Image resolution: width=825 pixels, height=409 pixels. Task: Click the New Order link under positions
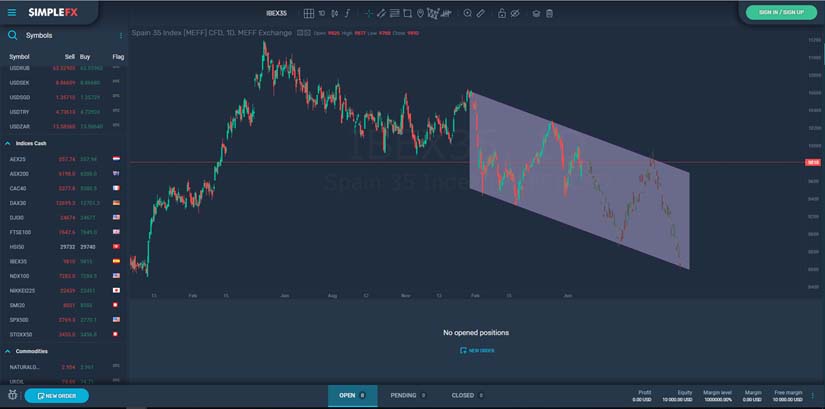click(x=477, y=351)
